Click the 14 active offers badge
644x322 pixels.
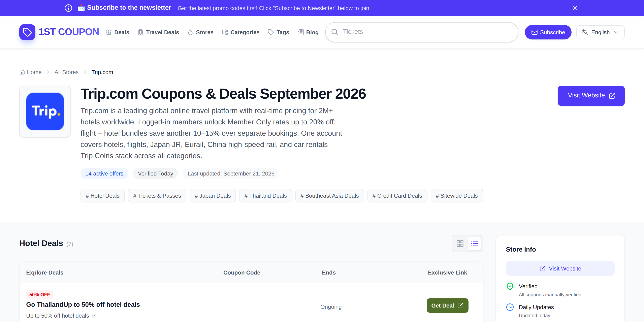click(104, 173)
